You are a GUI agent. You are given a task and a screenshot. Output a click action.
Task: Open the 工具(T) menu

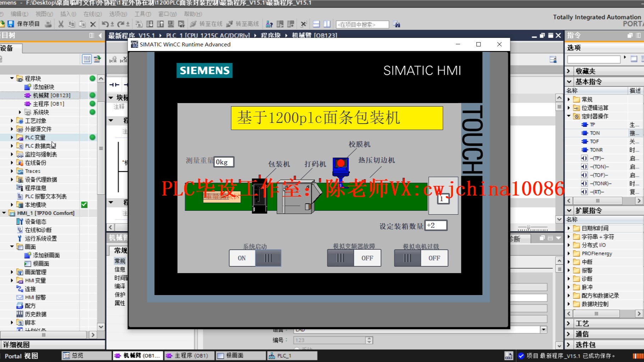pyautogui.click(x=143, y=14)
